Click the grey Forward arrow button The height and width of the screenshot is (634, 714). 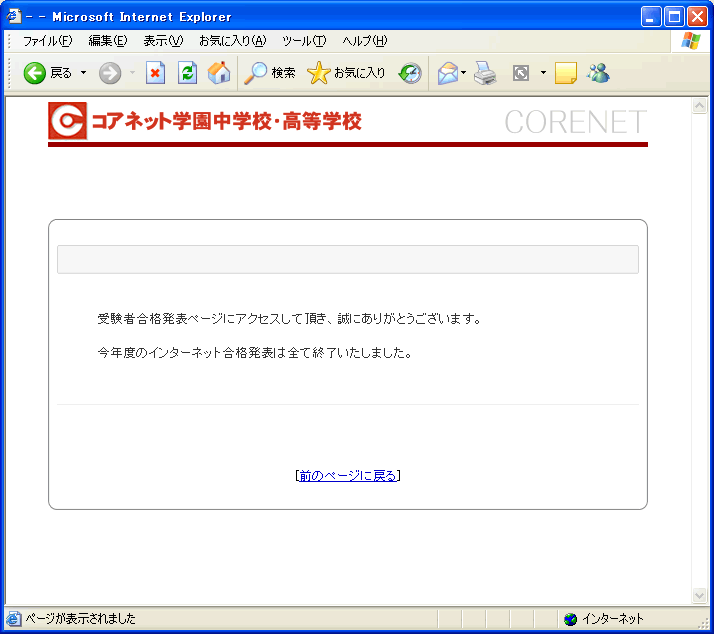tap(110, 73)
